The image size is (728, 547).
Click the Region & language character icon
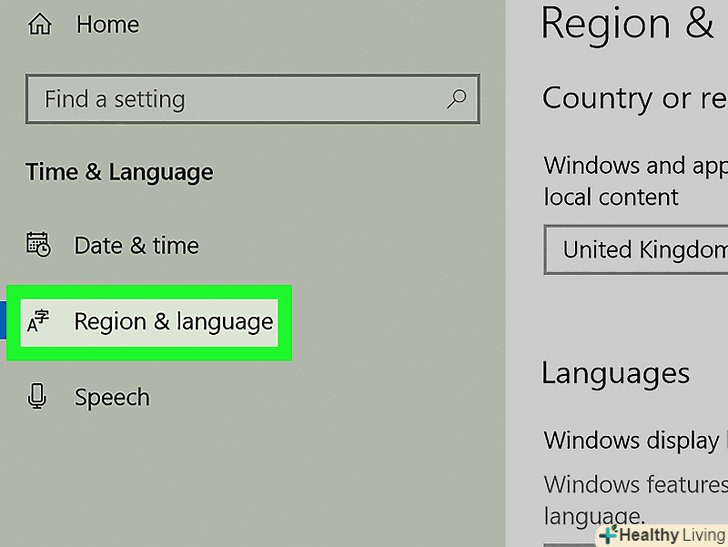(x=38, y=321)
